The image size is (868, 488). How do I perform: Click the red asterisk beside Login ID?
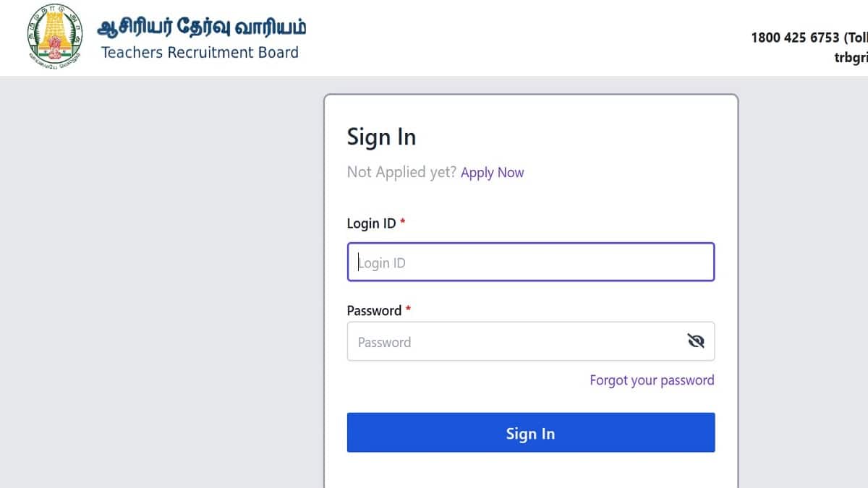tap(403, 223)
